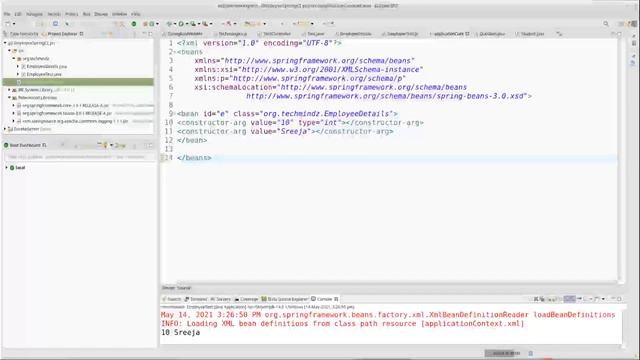
Task: Collapse the EmployeeSpring project root node
Action: 5,43
